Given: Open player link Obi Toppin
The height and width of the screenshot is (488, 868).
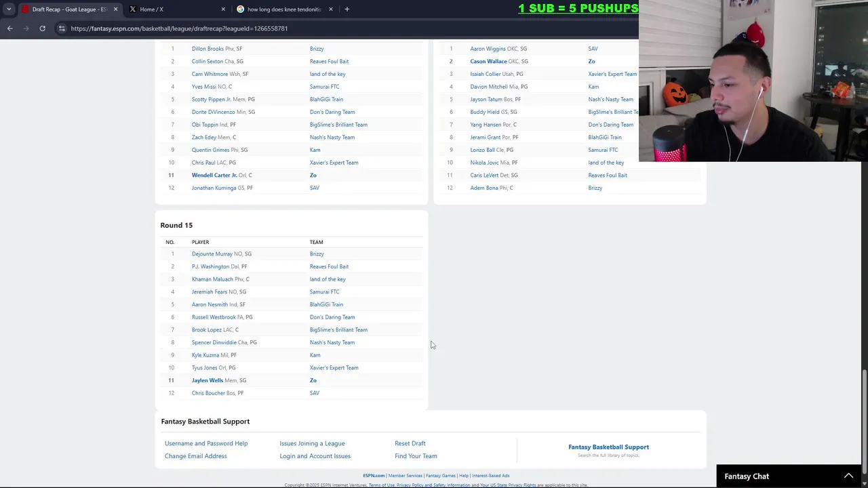Looking at the screenshot, I should (x=205, y=125).
